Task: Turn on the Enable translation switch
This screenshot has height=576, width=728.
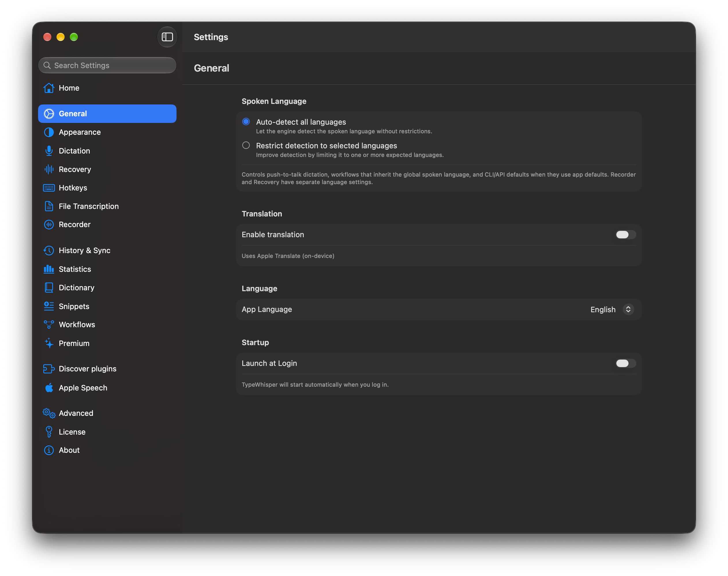Action: (x=626, y=235)
